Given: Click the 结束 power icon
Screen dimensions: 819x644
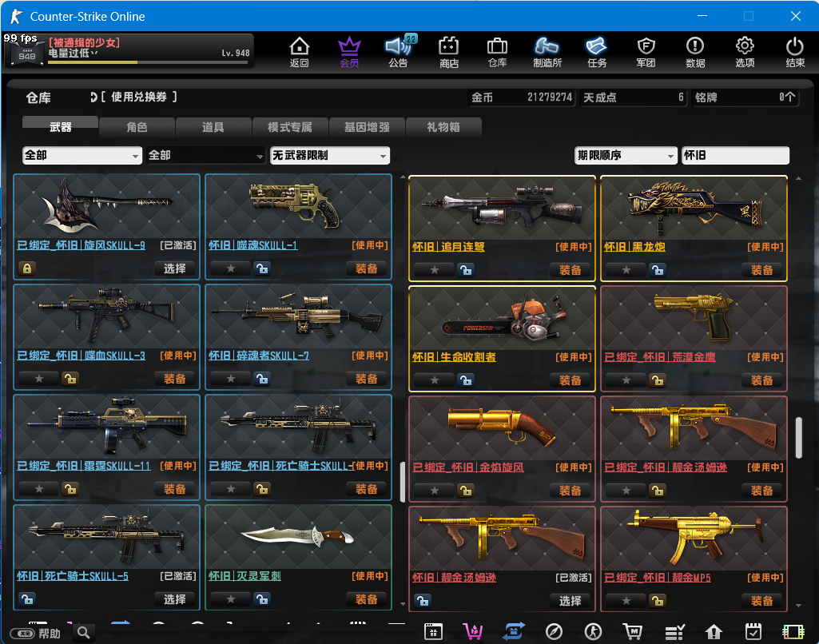Looking at the screenshot, I should coord(795,52).
